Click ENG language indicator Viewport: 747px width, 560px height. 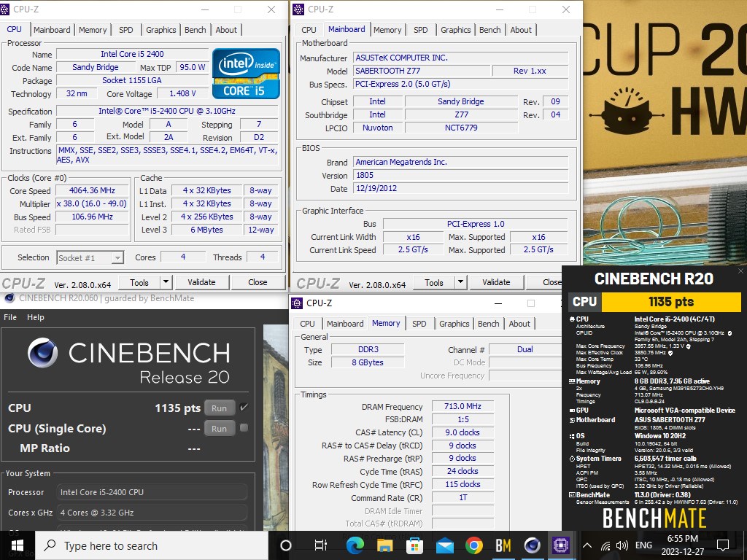click(643, 545)
